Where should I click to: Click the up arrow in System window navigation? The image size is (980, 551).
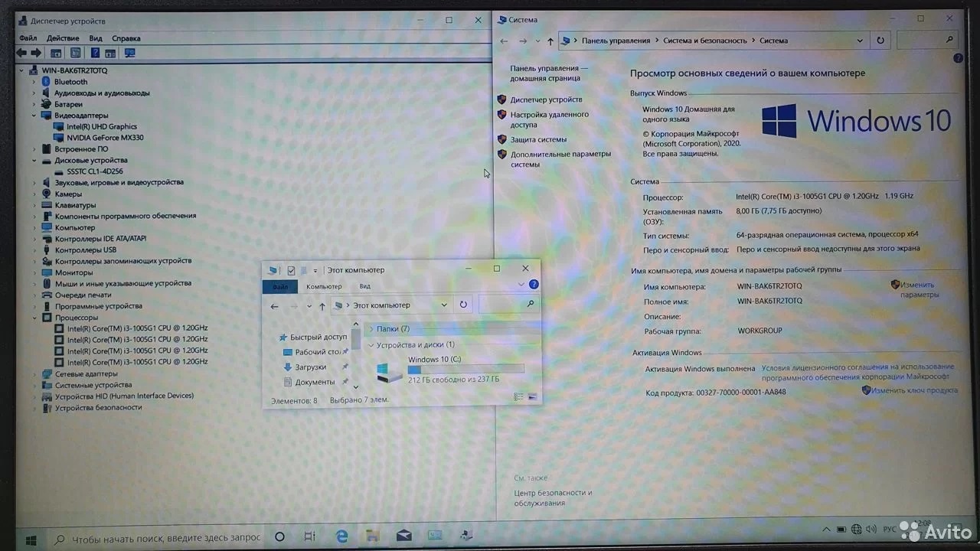550,41
